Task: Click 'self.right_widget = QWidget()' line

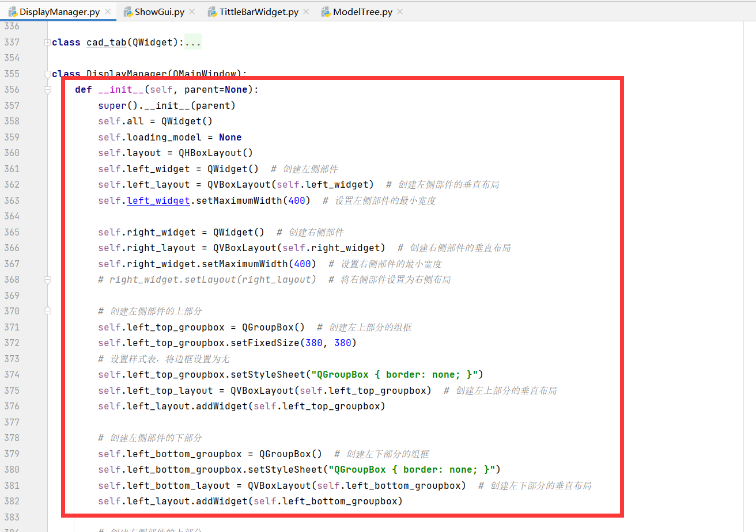Action: pyautogui.click(x=182, y=232)
